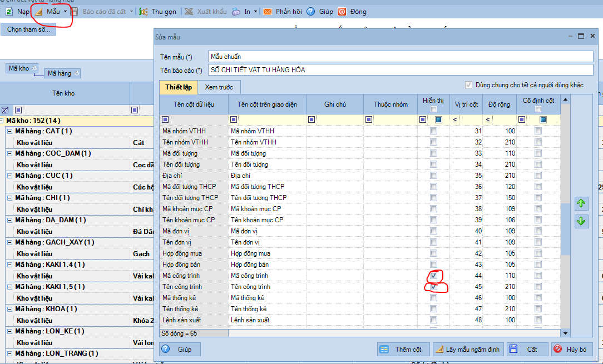Enable Hiển thị for Địa chỉ row
This screenshot has height=364, width=603.
[434, 176]
